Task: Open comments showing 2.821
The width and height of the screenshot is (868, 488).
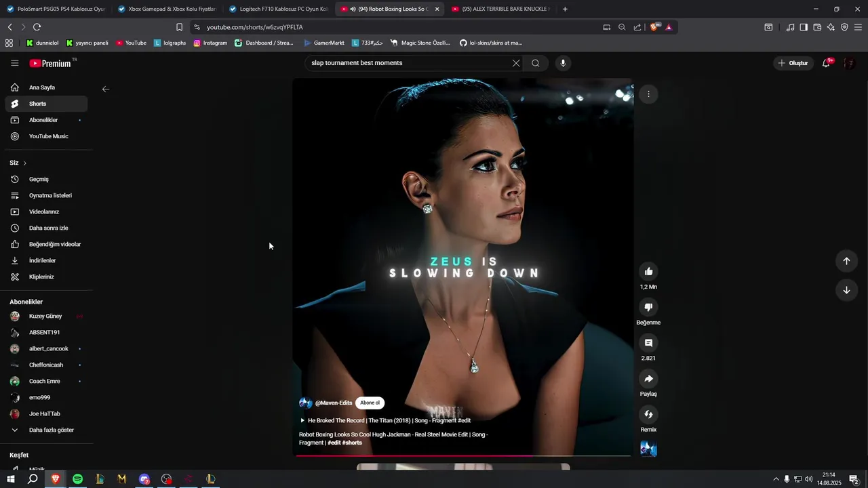Action: pos(648,343)
